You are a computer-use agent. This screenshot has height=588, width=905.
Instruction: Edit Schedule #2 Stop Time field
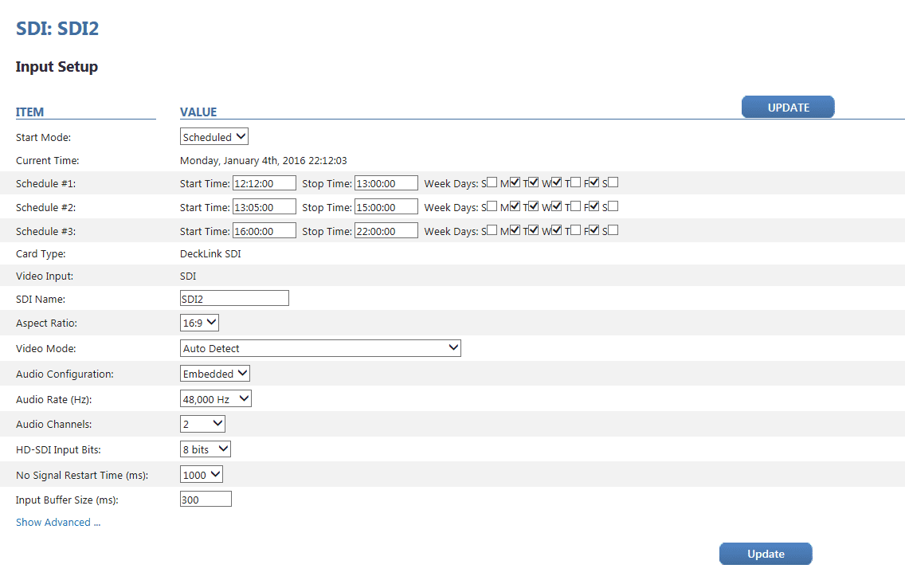click(386, 207)
